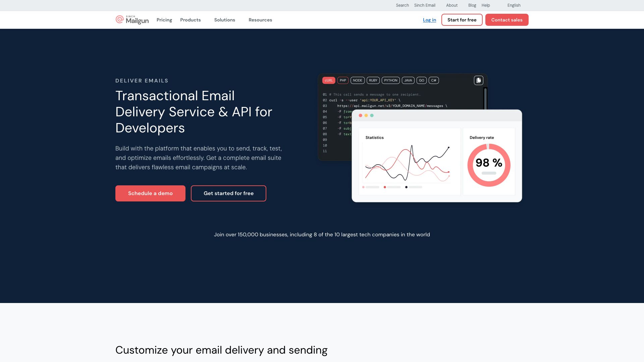Change the site language from English
The width and height of the screenshot is (644, 362).
(514, 5)
